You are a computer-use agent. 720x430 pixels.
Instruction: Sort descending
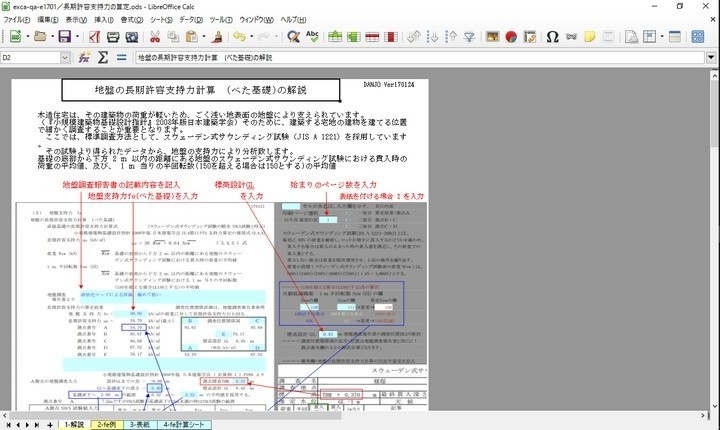click(451, 36)
